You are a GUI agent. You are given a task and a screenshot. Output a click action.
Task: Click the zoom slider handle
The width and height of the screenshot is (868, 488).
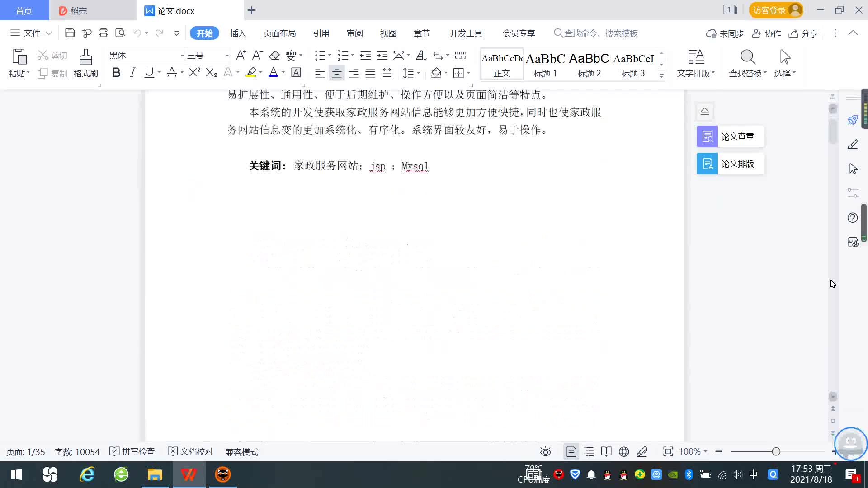pyautogui.click(x=776, y=451)
